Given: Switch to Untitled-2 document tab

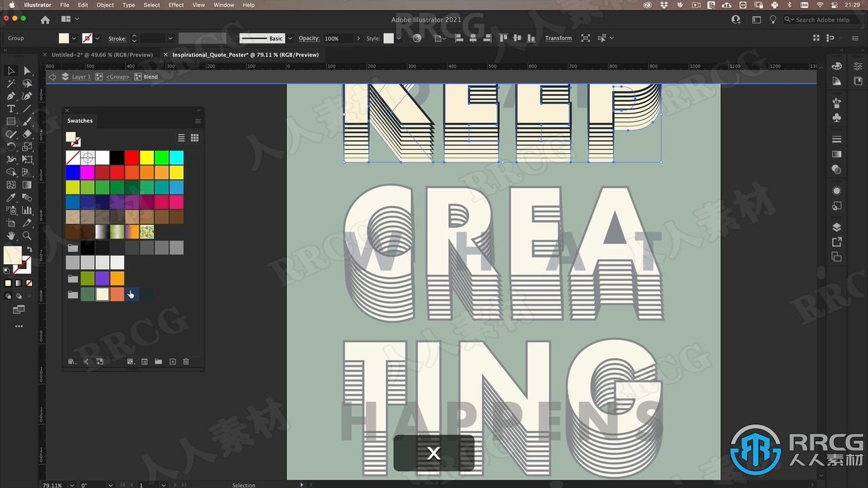Looking at the screenshot, I should coord(103,54).
